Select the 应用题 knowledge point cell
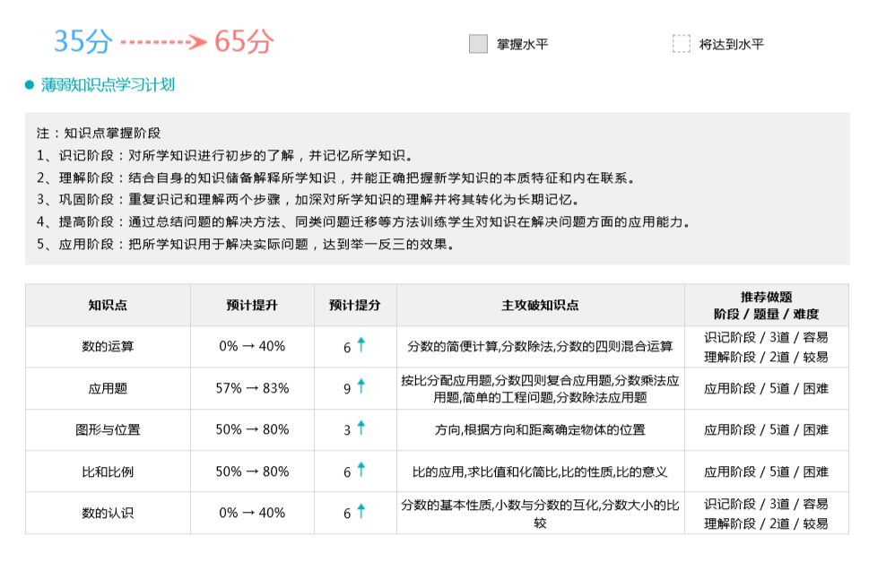The height and width of the screenshot is (588, 869). click(108, 388)
